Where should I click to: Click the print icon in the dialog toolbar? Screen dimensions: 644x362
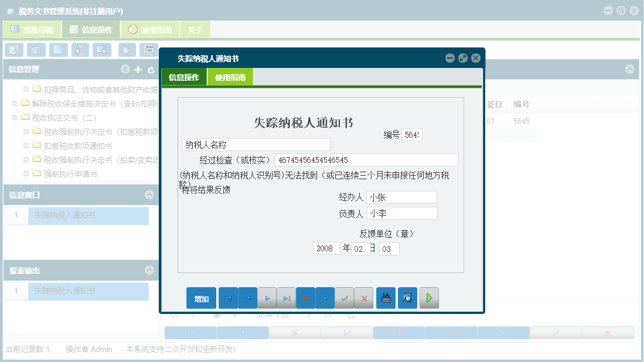point(386,298)
